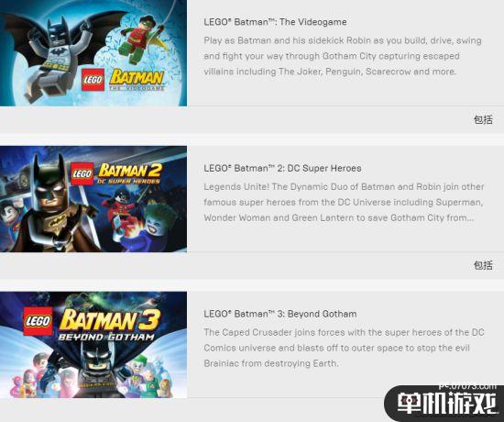Open the LEGO Batman 3 cover thumbnail

pyautogui.click(x=93, y=345)
